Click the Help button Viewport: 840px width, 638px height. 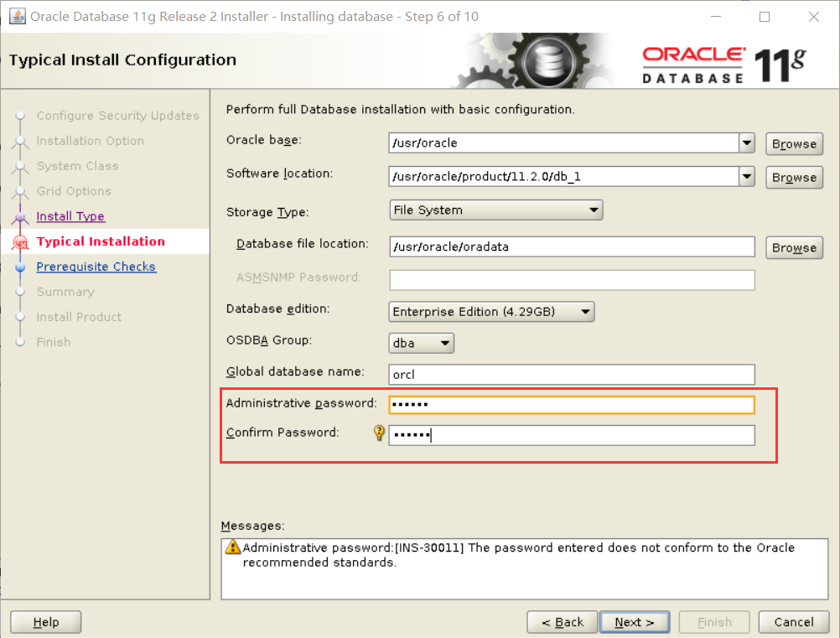[x=46, y=622]
